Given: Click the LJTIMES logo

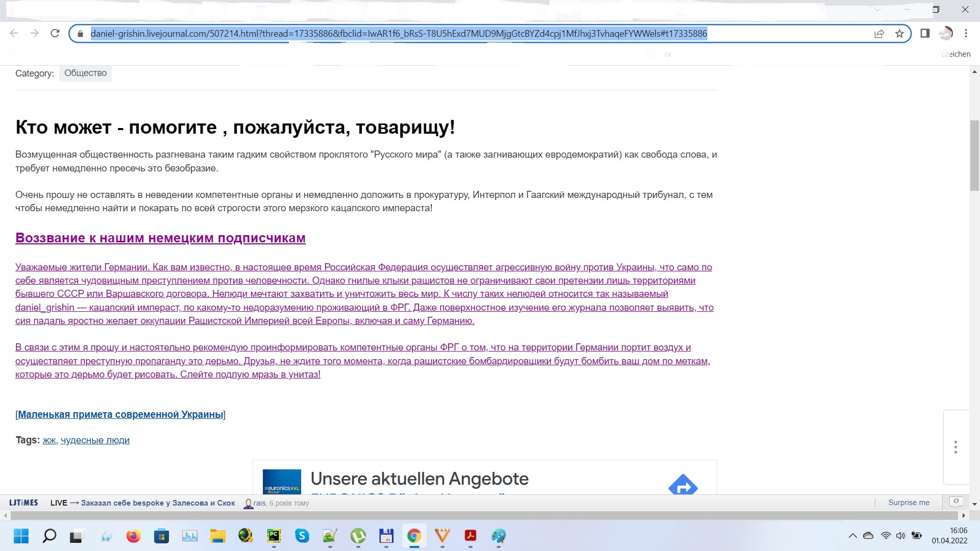Looking at the screenshot, I should point(23,503).
